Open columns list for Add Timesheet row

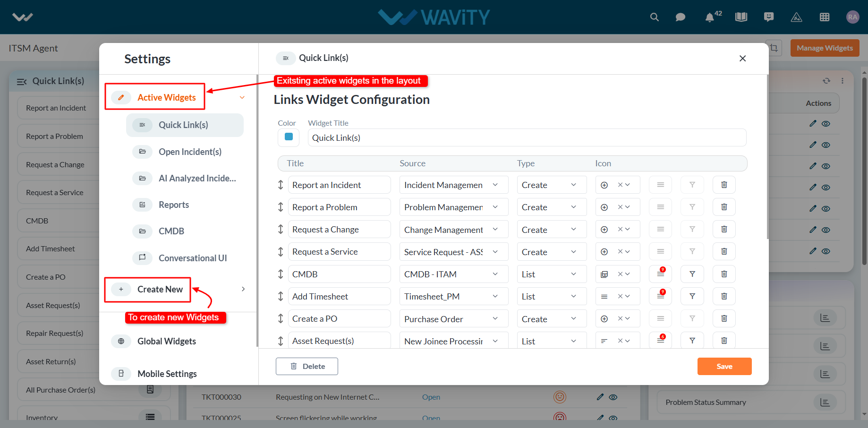tap(661, 296)
